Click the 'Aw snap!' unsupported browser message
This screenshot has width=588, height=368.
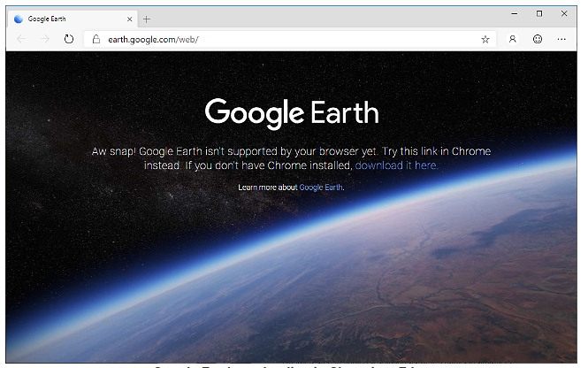coord(292,158)
